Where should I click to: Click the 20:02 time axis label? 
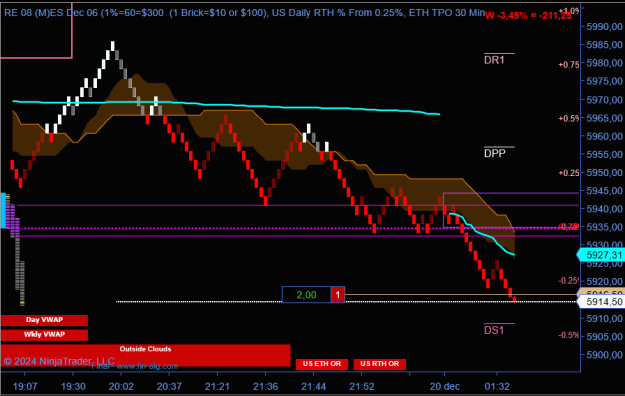(x=121, y=386)
